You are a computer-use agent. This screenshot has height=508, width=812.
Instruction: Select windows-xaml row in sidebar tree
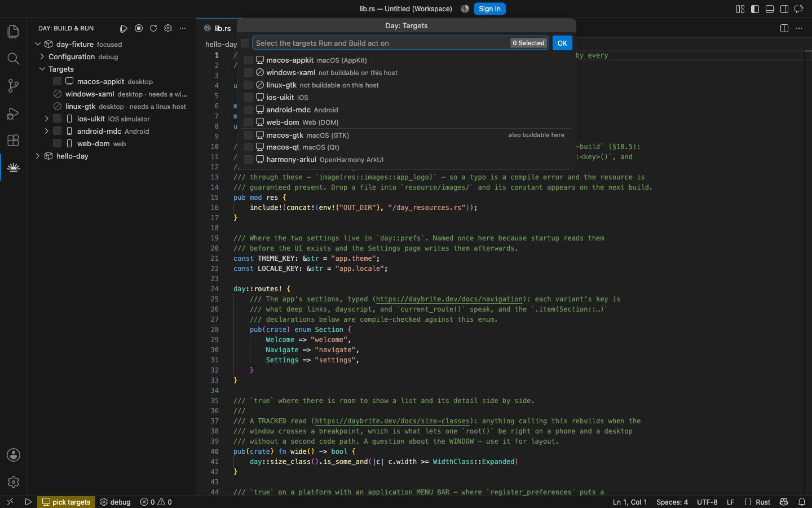(x=113, y=94)
